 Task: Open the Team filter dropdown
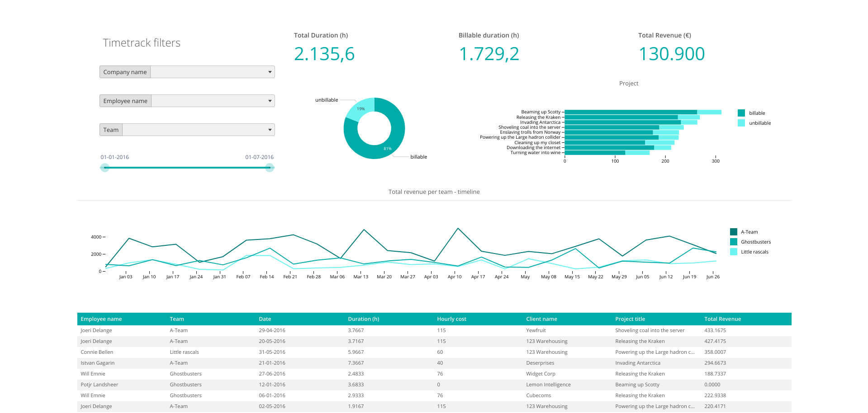pos(198,130)
